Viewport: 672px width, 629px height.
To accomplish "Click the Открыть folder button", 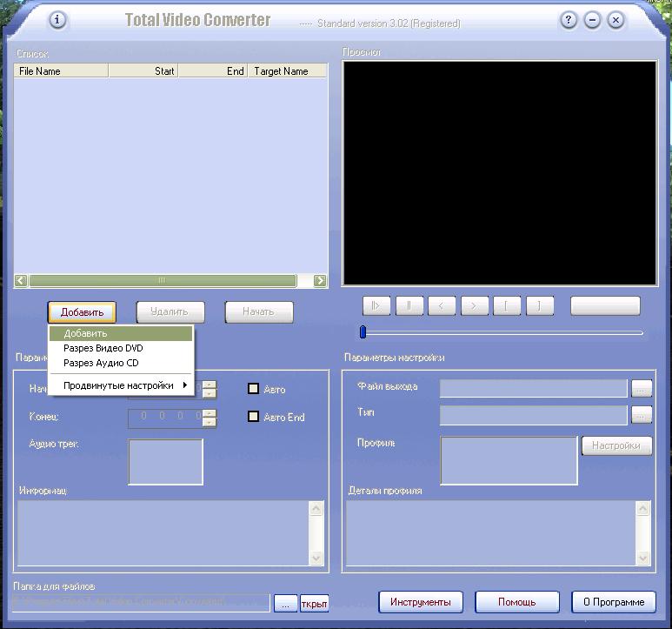I will coord(314,603).
